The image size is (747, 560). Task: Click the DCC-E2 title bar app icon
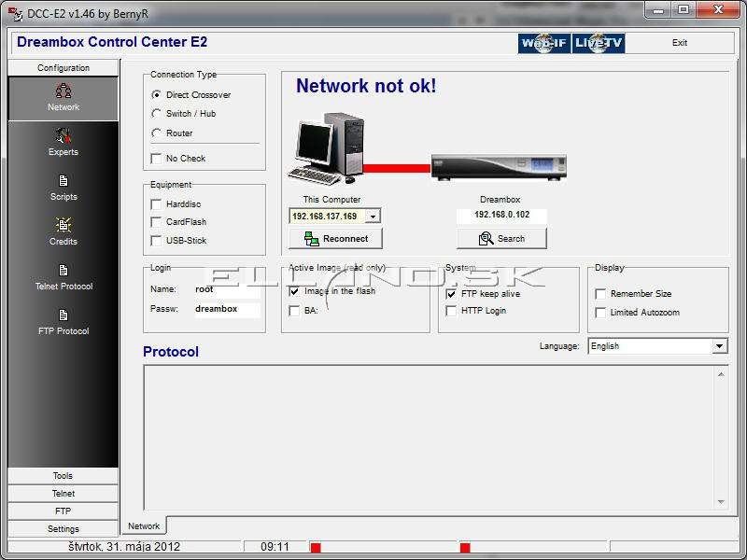click(15, 14)
